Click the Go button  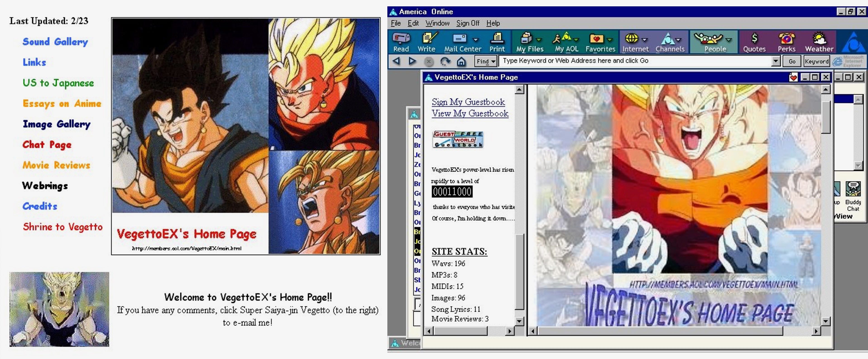pos(792,61)
